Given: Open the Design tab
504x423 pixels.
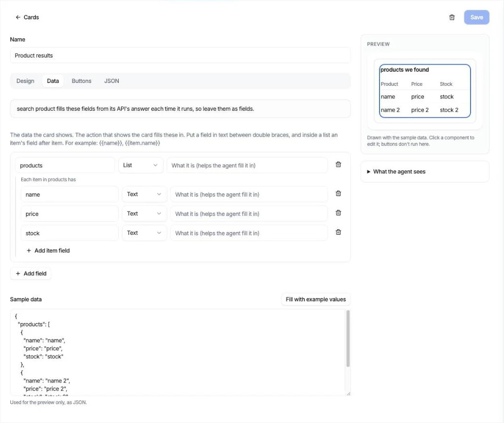Looking at the screenshot, I should point(25,81).
